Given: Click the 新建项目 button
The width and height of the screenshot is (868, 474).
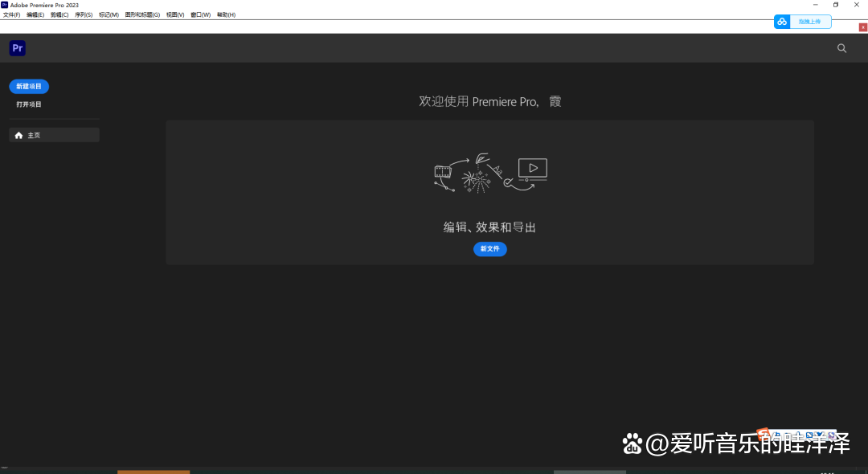Looking at the screenshot, I should (x=29, y=86).
